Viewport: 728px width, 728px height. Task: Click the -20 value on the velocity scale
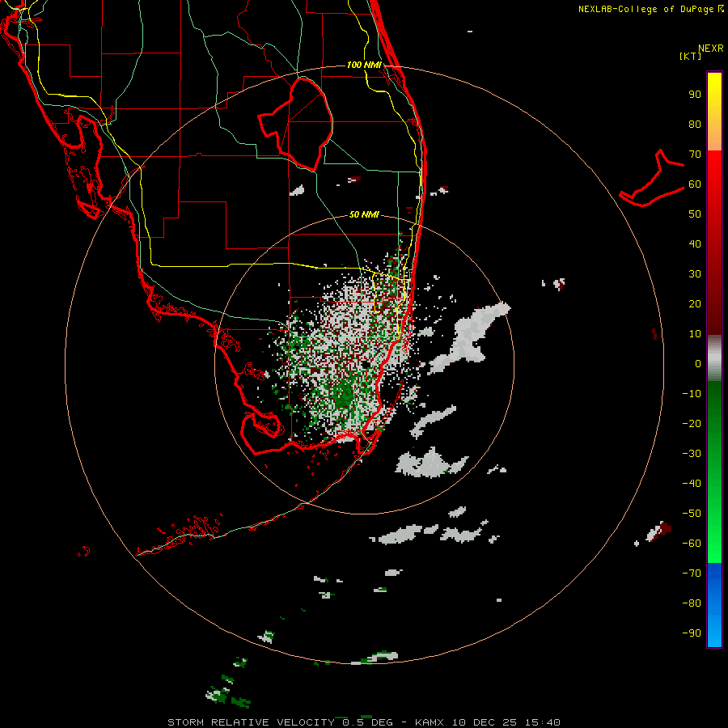[x=692, y=424]
